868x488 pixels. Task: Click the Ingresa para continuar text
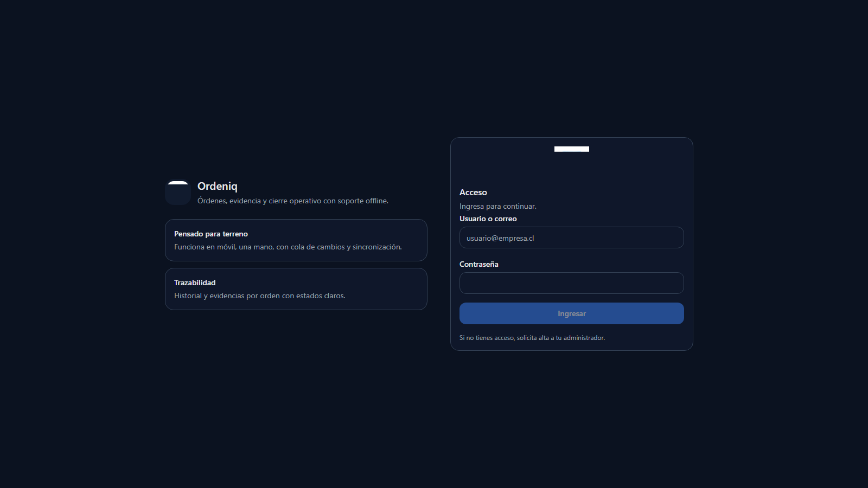(x=497, y=206)
